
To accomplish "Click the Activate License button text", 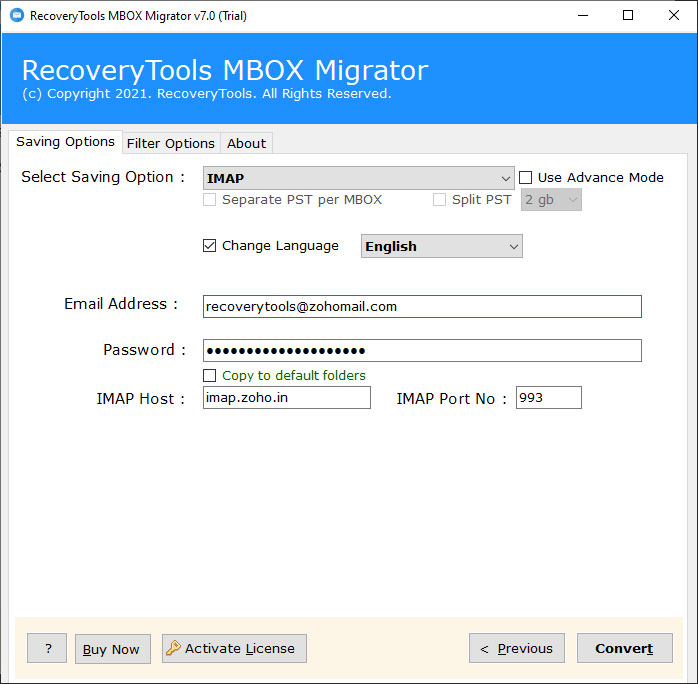I will coord(240,648).
